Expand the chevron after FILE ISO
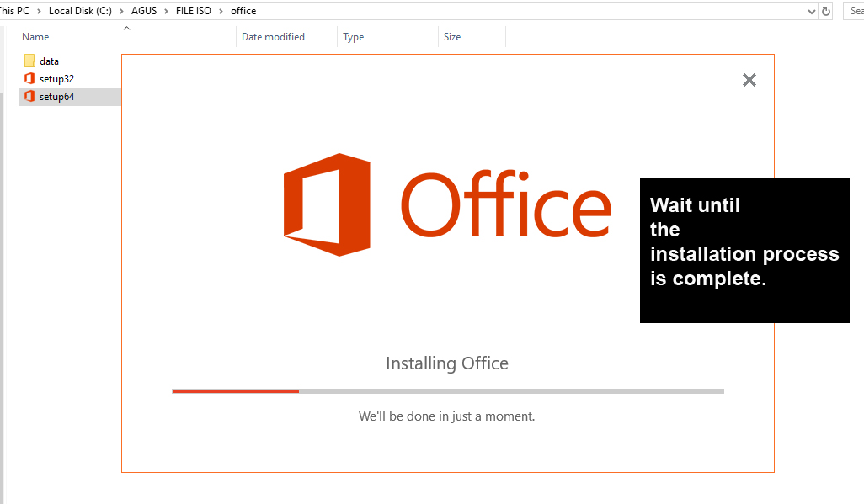Image resolution: width=864 pixels, height=504 pixels. pyautogui.click(x=221, y=11)
